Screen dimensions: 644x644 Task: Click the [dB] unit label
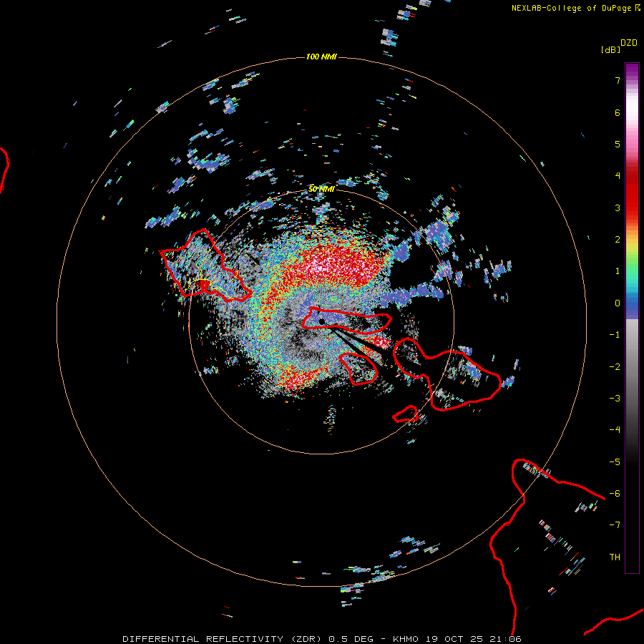coord(611,50)
